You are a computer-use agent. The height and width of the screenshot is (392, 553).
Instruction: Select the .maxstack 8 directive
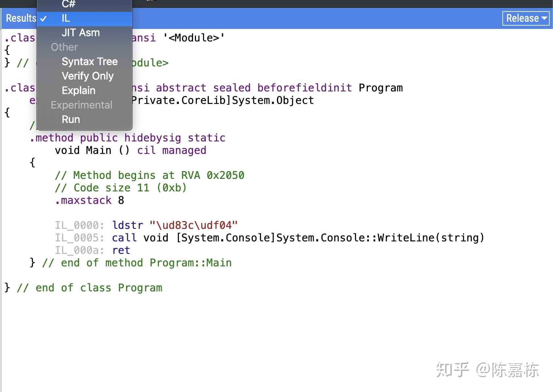[x=89, y=200]
